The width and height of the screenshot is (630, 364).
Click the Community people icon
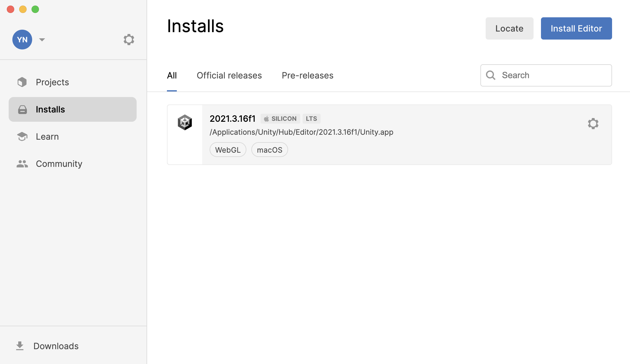22,164
